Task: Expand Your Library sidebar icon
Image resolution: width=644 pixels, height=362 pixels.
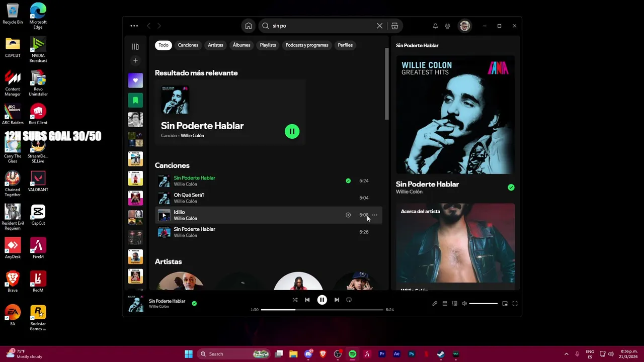Action: [x=135, y=46]
